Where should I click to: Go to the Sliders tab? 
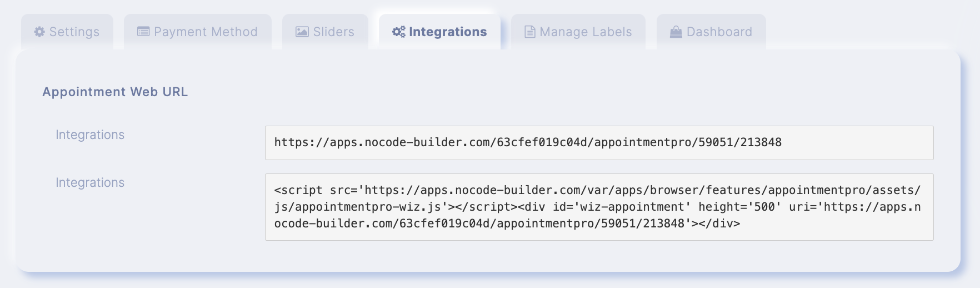point(325,32)
